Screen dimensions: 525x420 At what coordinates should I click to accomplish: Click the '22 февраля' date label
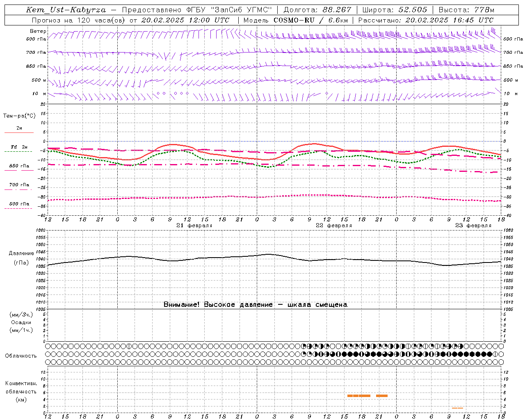pyautogui.click(x=334, y=226)
